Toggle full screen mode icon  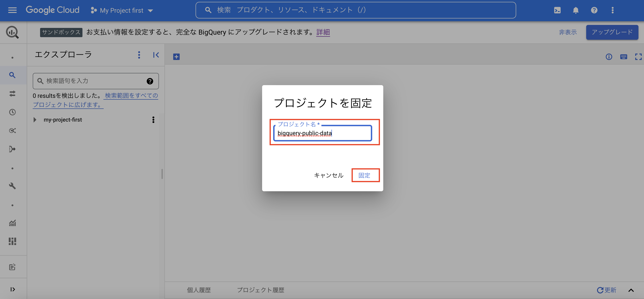tap(638, 57)
